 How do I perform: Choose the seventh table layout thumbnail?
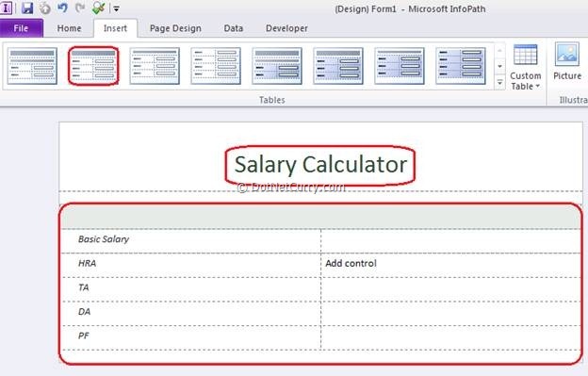point(400,66)
